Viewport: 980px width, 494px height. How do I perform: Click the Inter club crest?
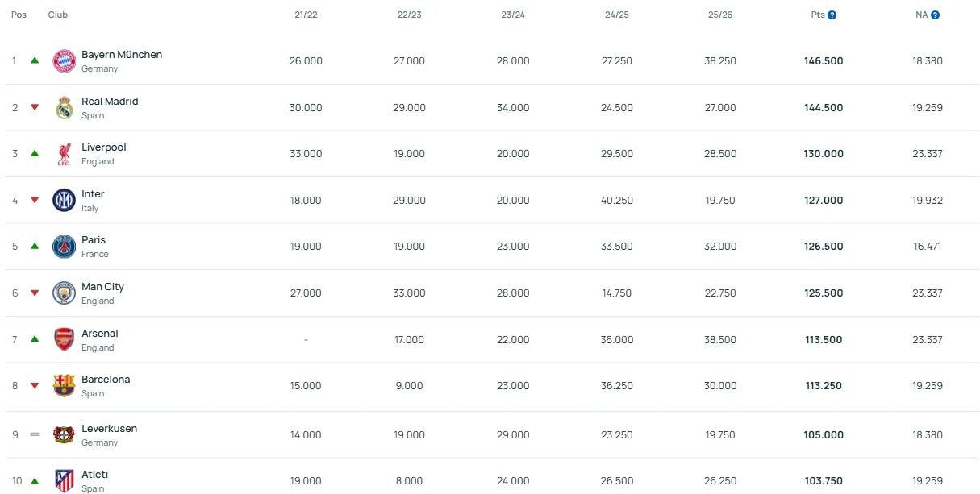64,200
